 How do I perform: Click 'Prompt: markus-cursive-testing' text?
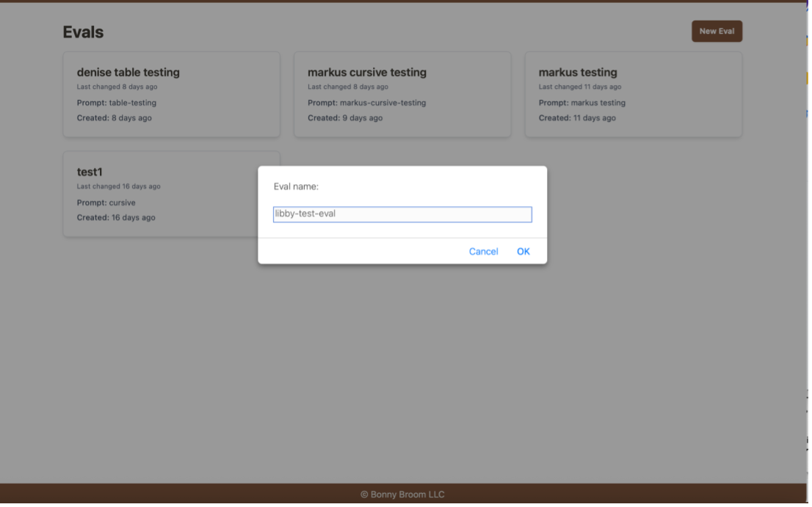[x=366, y=103]
